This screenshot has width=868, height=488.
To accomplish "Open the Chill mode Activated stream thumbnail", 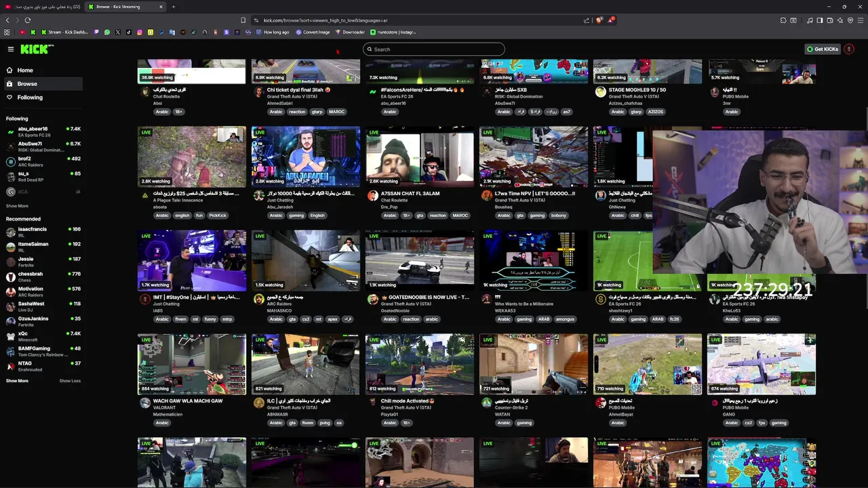I will point(420,364).
